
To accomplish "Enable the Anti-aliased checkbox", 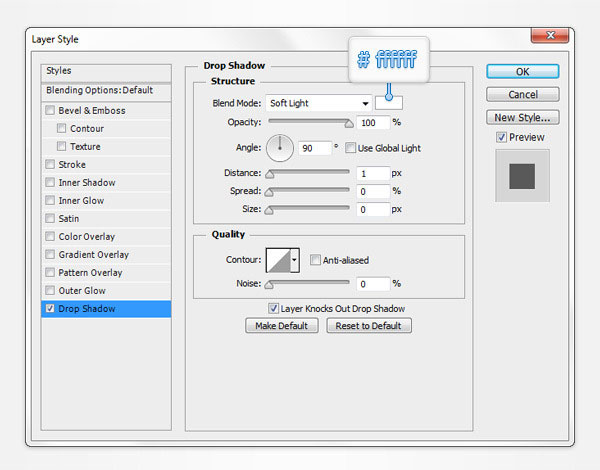I will pos(315,260).
